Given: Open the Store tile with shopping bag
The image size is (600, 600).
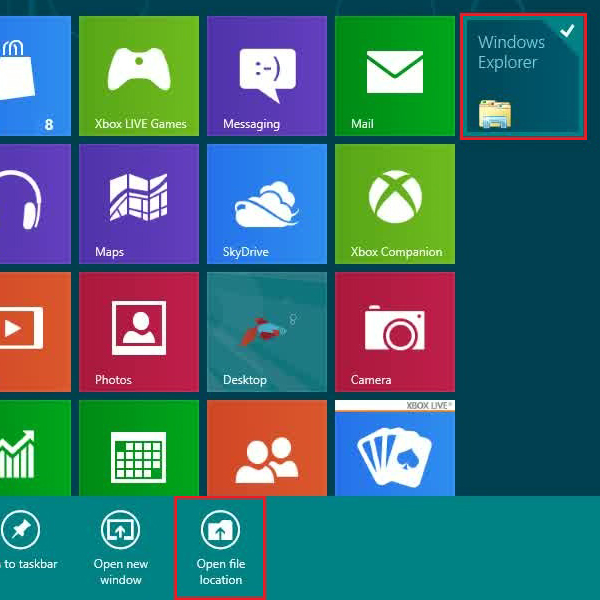Looking at the screenshot, I should 35,76.
